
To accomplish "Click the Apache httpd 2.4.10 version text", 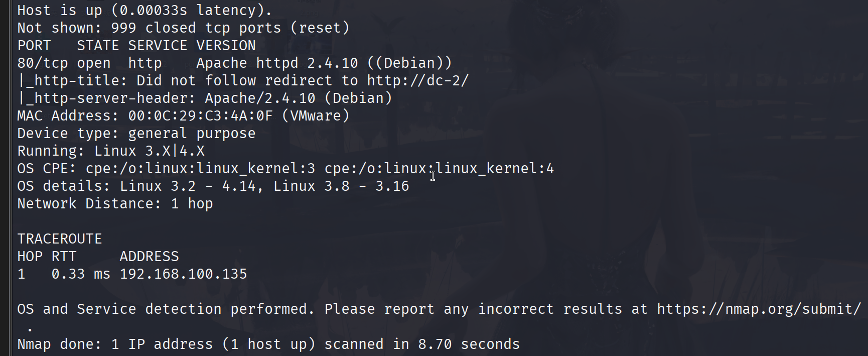I will (277, 63).
